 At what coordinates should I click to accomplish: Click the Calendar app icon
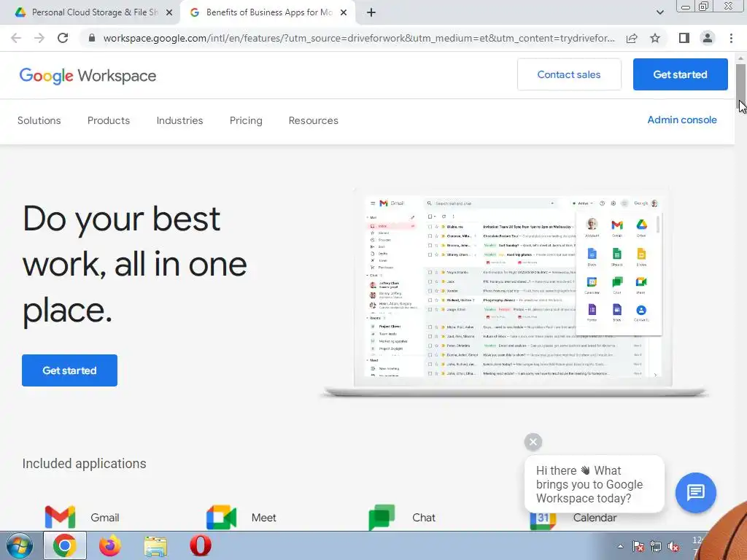pyautogui.click(x=543, y=521)
